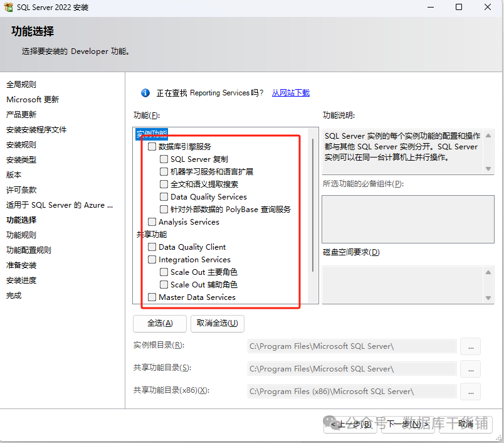Select the 适用于 SQL Server 的 Azure step
The width and height of the screenshot is (504, 443).
click(x=60, y=205)
